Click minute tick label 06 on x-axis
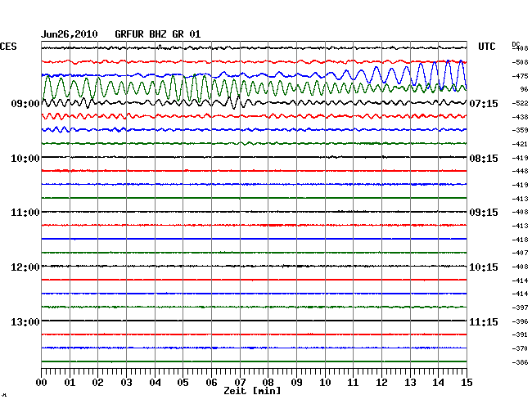The width and height of the screenshot is (532, 404). click(x=211, y=383)
